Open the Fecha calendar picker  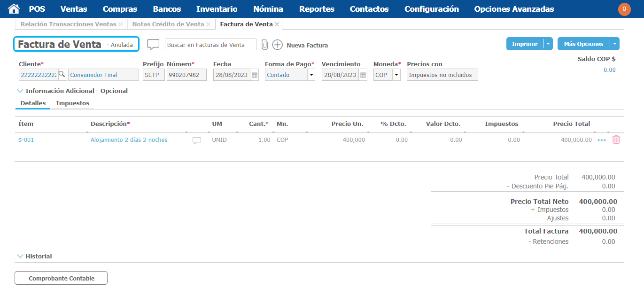click(x=254, y=75)
